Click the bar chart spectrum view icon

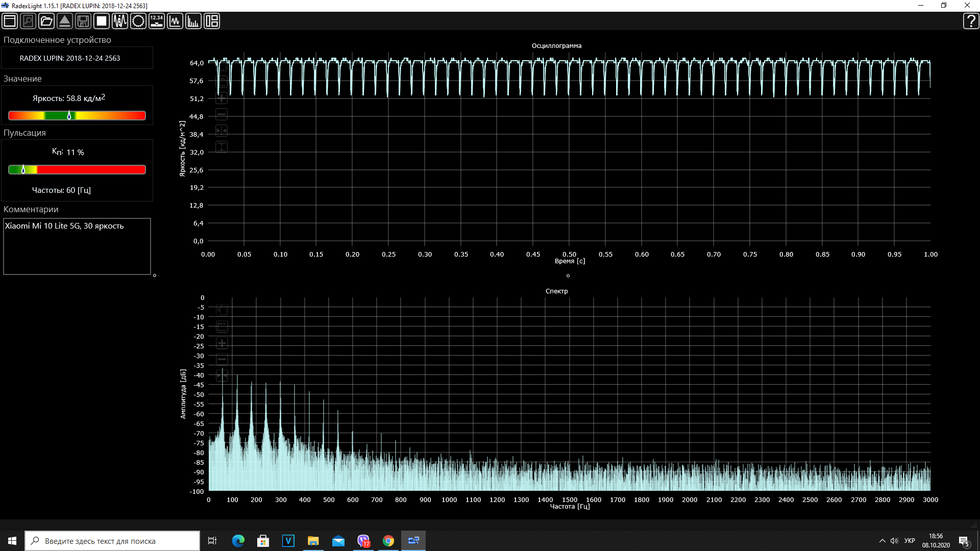[x=193, y=21]
